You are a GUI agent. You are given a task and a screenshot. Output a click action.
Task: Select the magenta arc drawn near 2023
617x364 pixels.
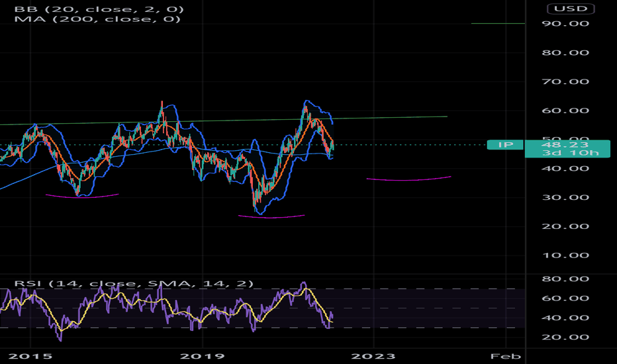[x=408, y=179]
